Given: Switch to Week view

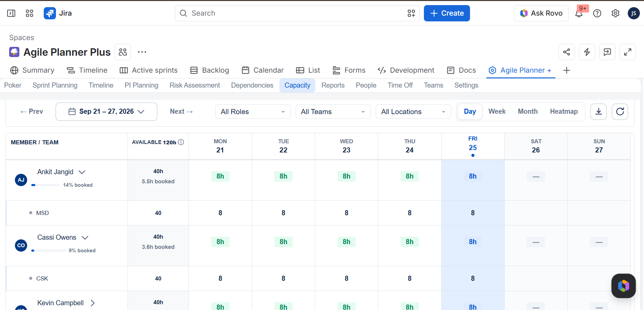Looking at the screenshot, I should pos(497,111).
